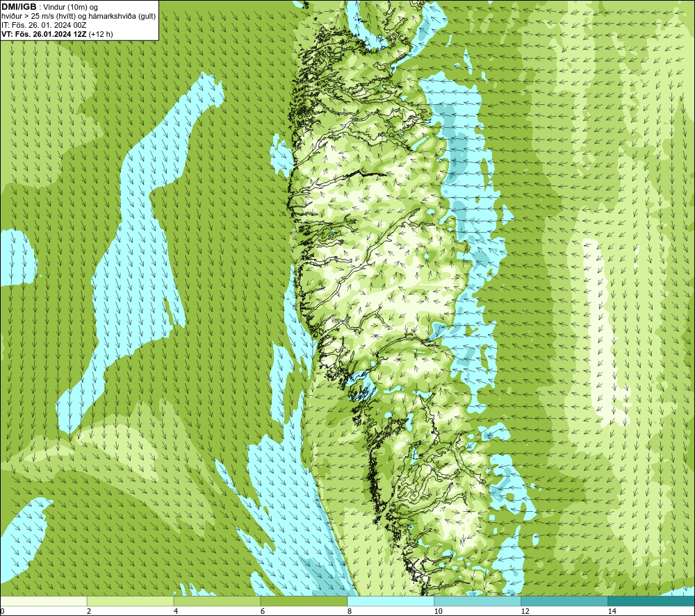This screenshot has height=616, width=695.
Task: Click the '2' label on the scale
Action: point(89,612)
